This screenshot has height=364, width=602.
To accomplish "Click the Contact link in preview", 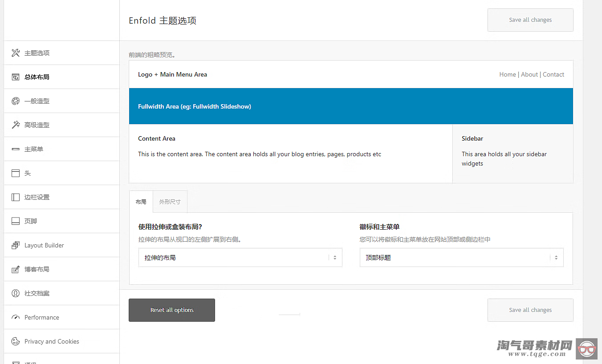I will (x=553, y=74).
